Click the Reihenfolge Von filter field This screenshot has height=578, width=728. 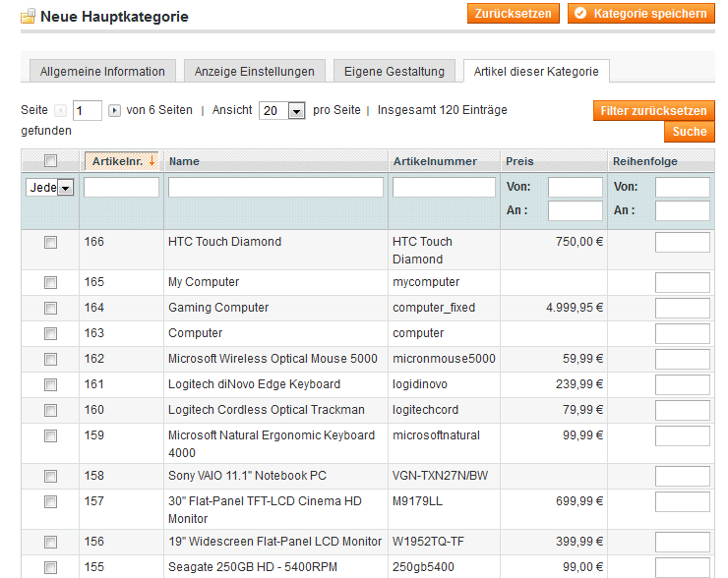683,187
